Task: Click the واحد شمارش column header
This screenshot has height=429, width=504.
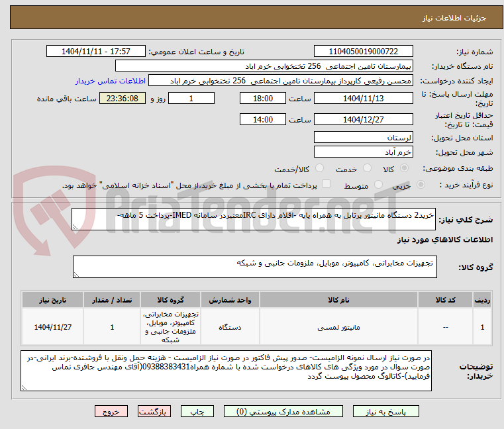Action: pyautogui.click(x=230, y=300)
